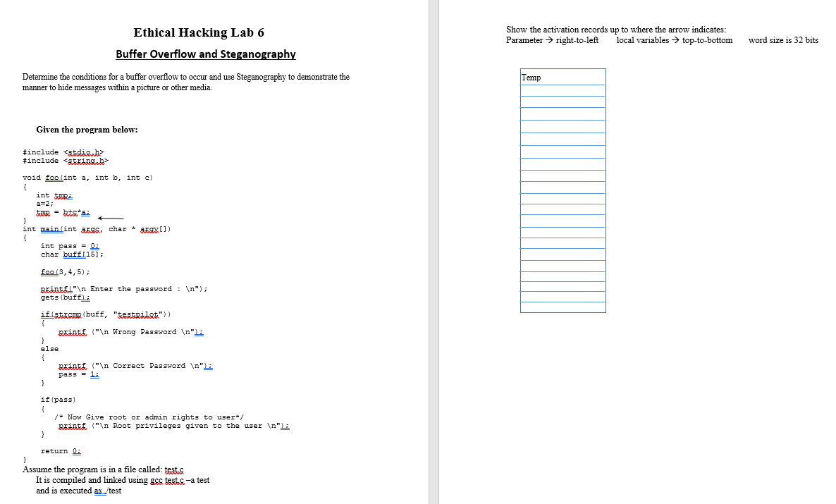836x504 pixels.
Task: Click the 'gets(buff);' statement
Action: click(x=67, y=297)
